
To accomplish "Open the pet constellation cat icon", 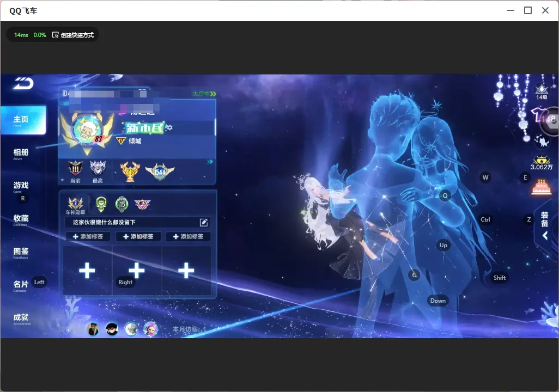I will click(542, 141).
